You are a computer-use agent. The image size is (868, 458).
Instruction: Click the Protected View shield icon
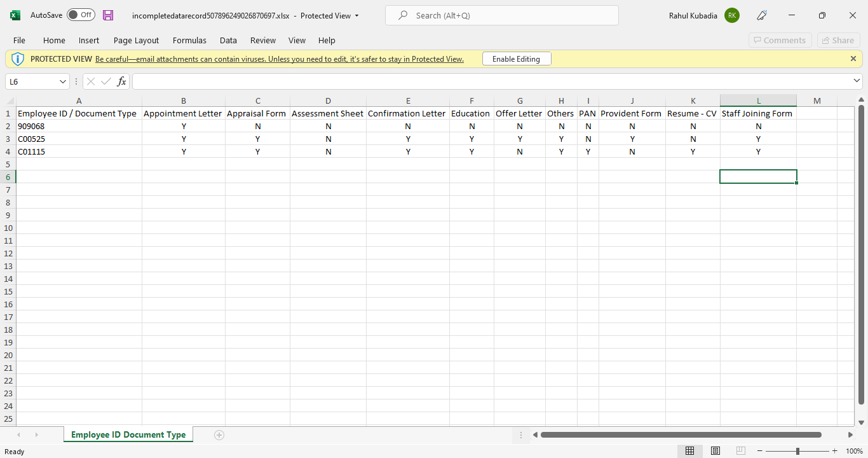point(18,59)
